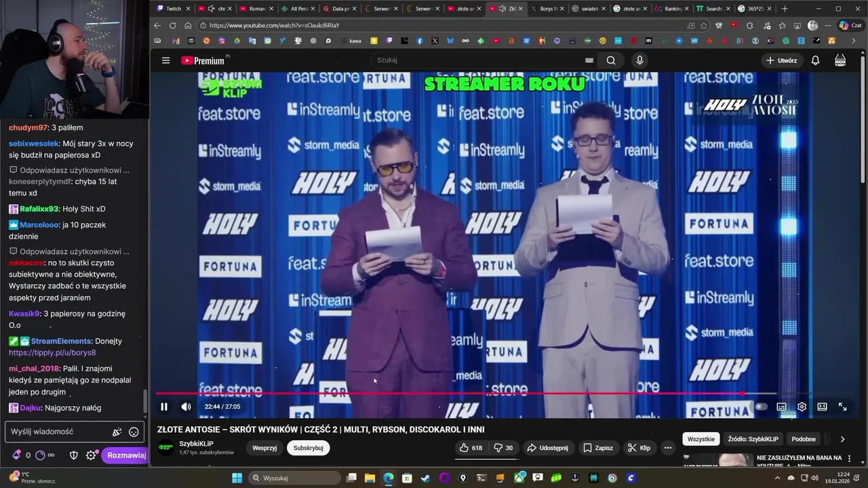Open the video player settings gear
The width and height of the screenshot is (868, 488).
pos(802,407)
